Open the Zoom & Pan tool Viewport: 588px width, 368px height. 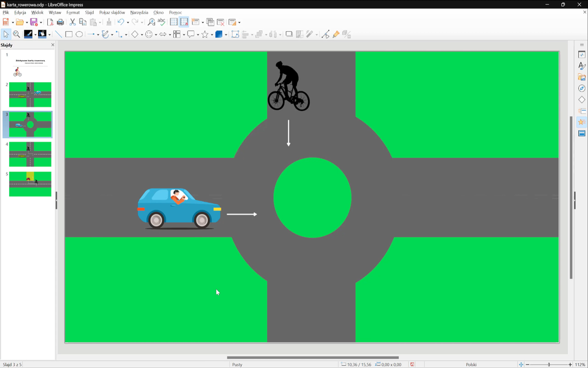pos(17,34)
